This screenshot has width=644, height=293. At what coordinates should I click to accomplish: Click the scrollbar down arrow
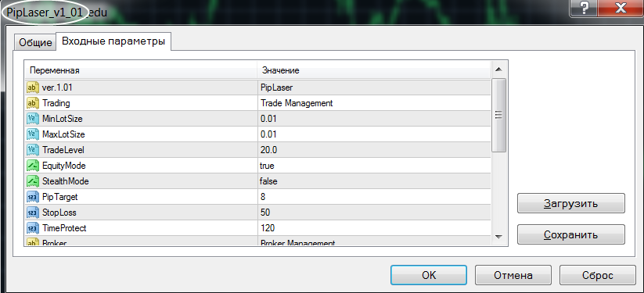498,237
